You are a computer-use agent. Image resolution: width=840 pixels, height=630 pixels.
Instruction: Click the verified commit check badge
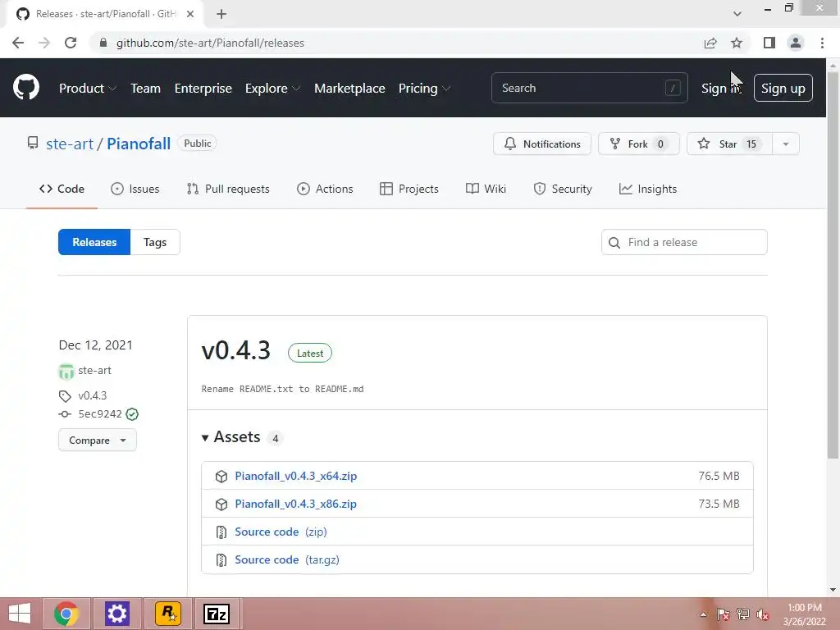click(x=132, y=414)
